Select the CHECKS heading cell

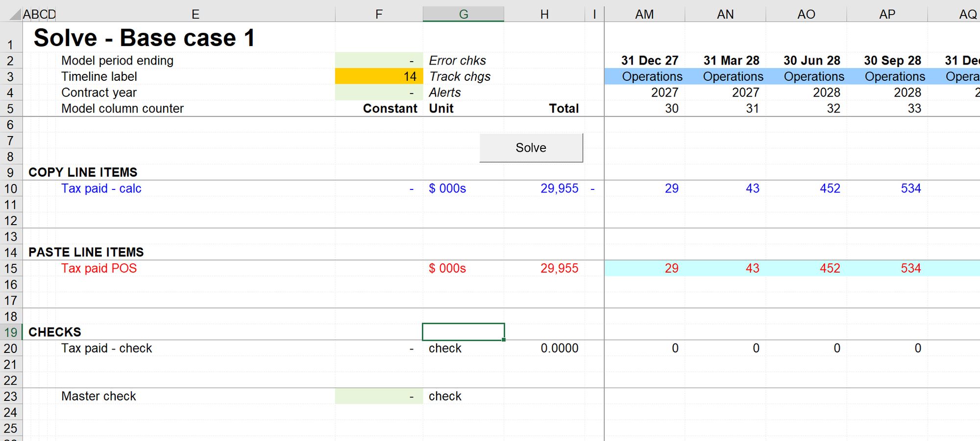(54, 331)
